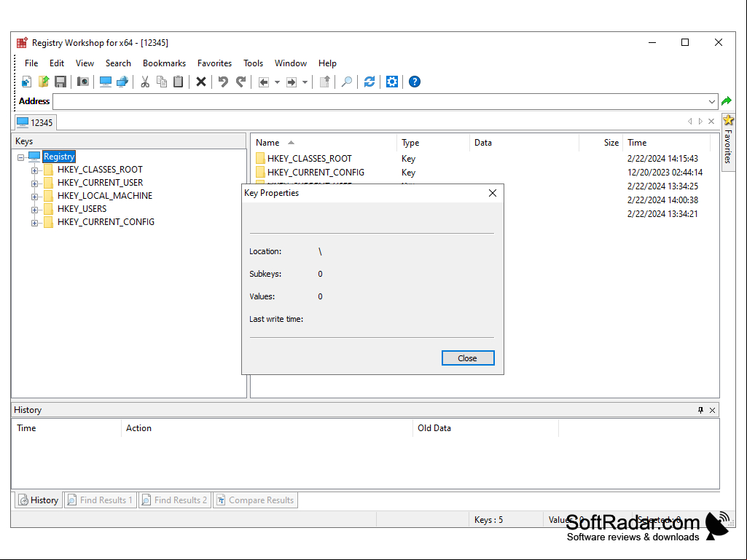Expand the HKEY_CLASSES_ROOT tree node
This screenshot has height=560, width=747.
[34, 170]
